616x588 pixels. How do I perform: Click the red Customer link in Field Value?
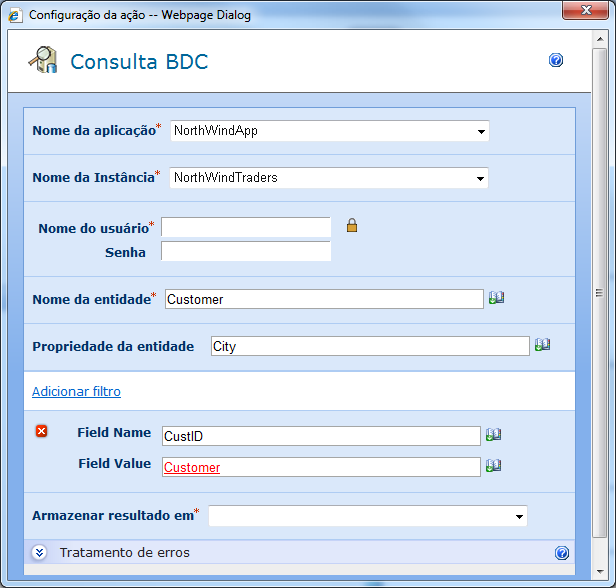(x=192, y=467)
